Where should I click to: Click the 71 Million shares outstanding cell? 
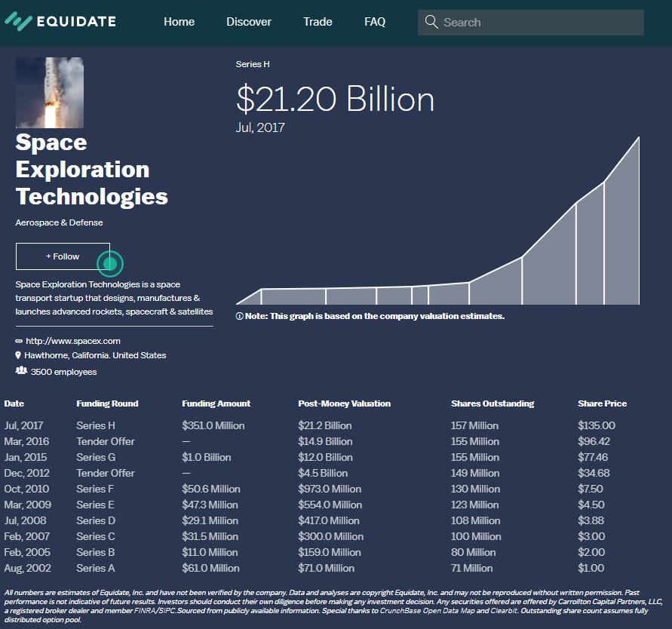click(x=471, y=568)
